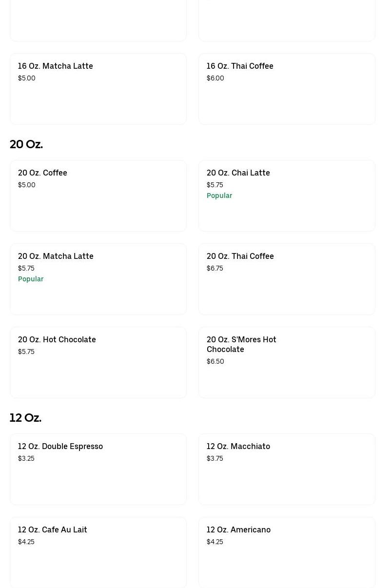Pick the 20 Oz. S'Mores Hot Chocolate
The width and height of the screenshot is (392, 588).
pyautogui.click(x=287, y=362)
